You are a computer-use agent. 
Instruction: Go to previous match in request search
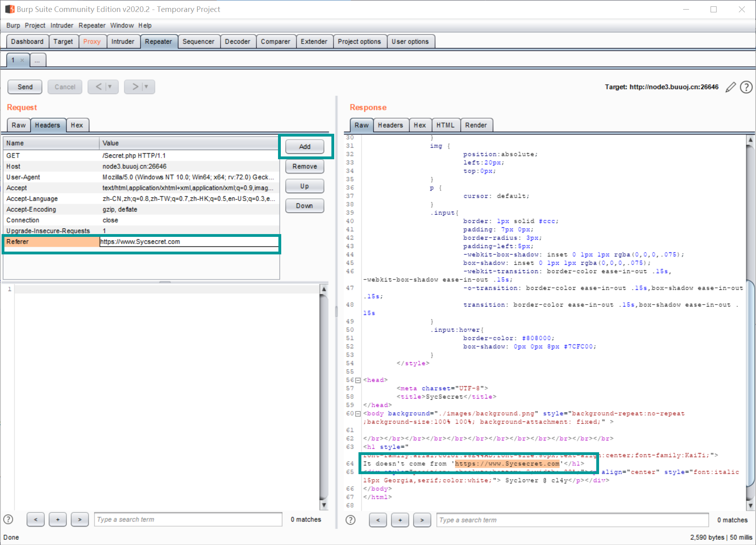pos(36,520)
